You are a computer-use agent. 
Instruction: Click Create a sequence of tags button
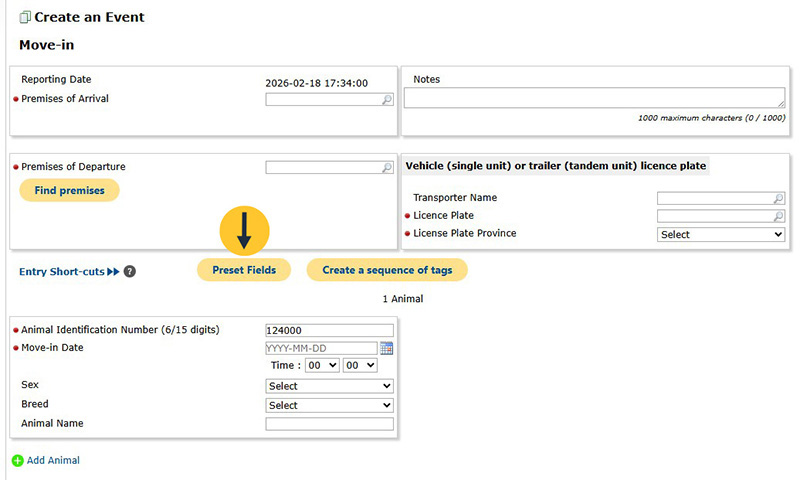pyautogui.click(x=386, y=270)
